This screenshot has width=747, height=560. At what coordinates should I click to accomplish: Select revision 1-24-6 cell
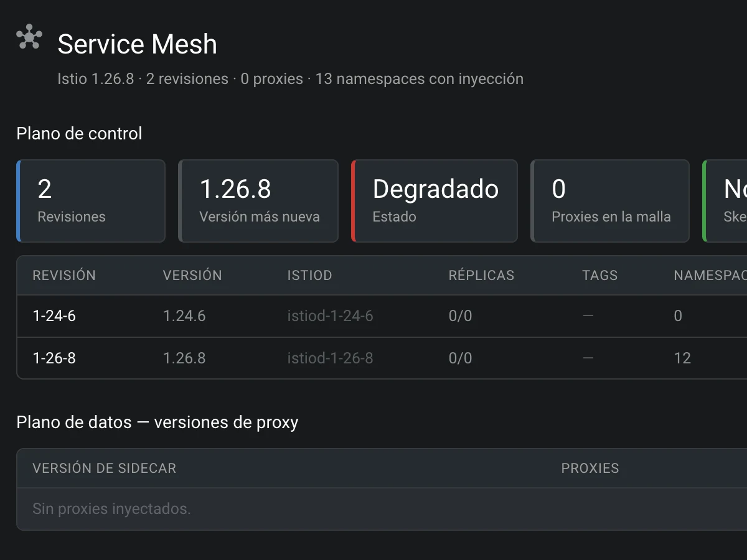coord(54,316)
